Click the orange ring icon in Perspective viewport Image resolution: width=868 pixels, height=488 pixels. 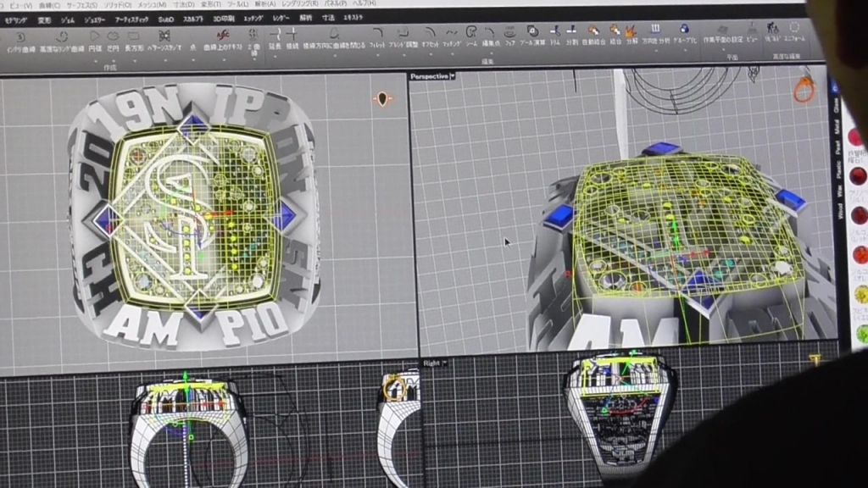[x=804, y=90]
